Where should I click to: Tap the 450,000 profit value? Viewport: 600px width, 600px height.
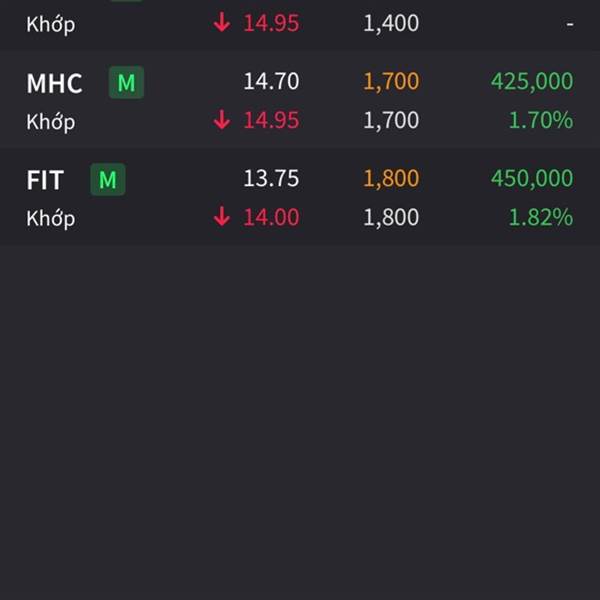click(x=532, y=178)
